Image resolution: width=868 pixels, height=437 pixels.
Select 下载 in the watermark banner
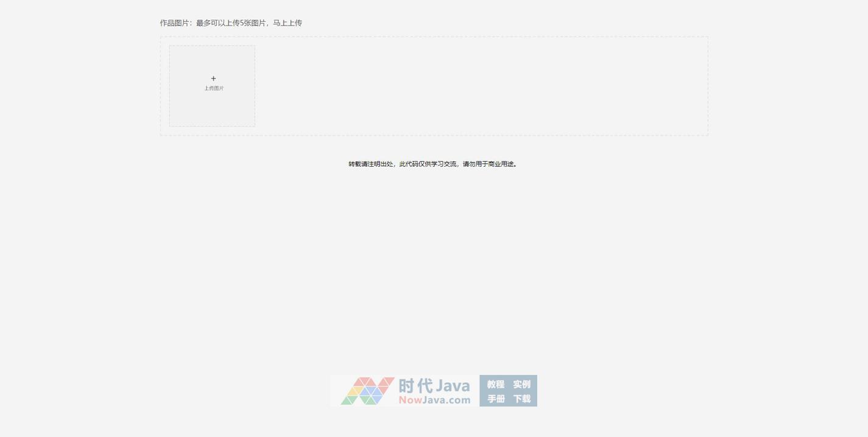(x=521, y=399)
